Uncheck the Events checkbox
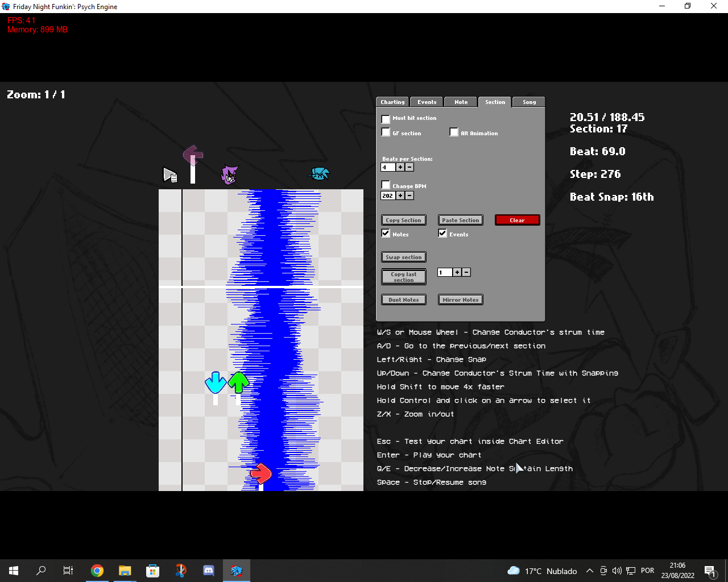The height and width of the screenshot is (582, 728). click(442, 232)
